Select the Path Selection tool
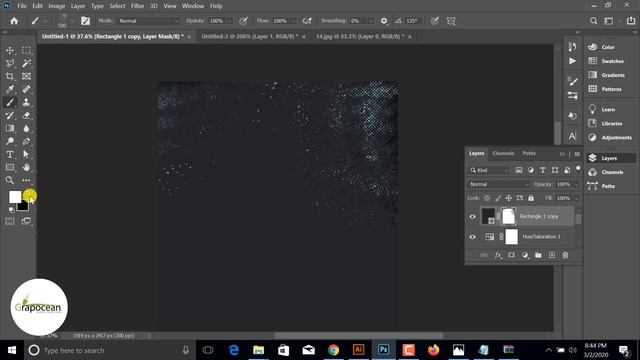640x360 pixels. (x=26, y=155)
